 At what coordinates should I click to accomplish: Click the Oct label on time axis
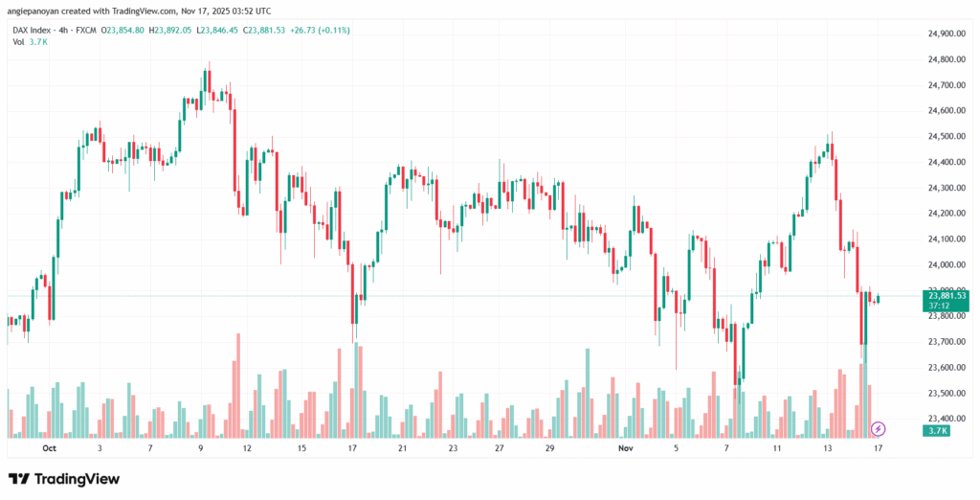pyautogui.click(x=50, y=448)
